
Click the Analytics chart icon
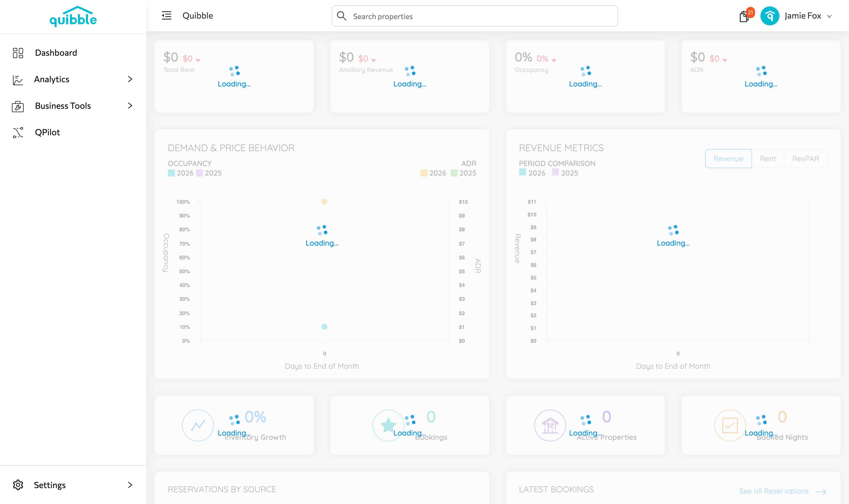(18, 80)
